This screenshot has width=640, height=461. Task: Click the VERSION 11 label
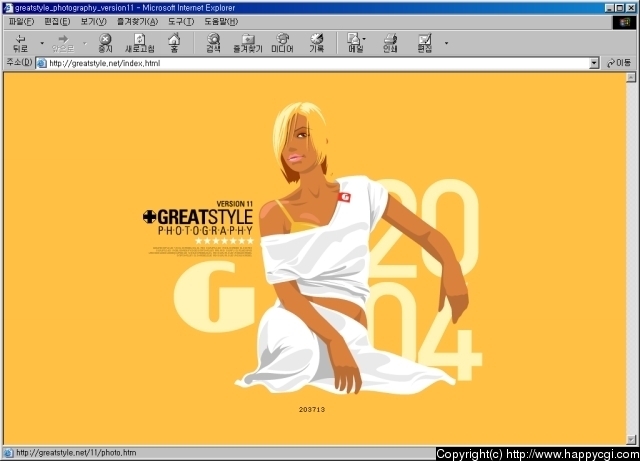point(235,204)
